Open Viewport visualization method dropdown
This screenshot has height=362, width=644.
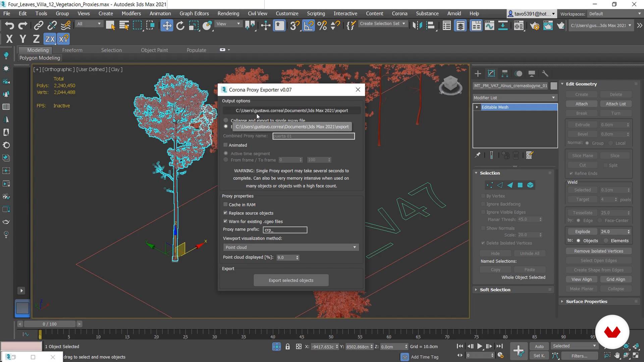click(x=291, y=247)
